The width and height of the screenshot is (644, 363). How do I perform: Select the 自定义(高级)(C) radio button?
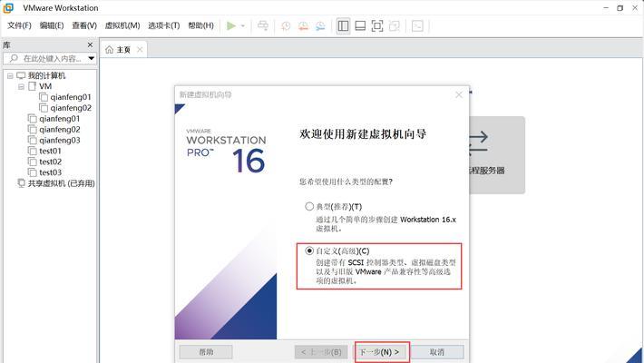point(309,250)
